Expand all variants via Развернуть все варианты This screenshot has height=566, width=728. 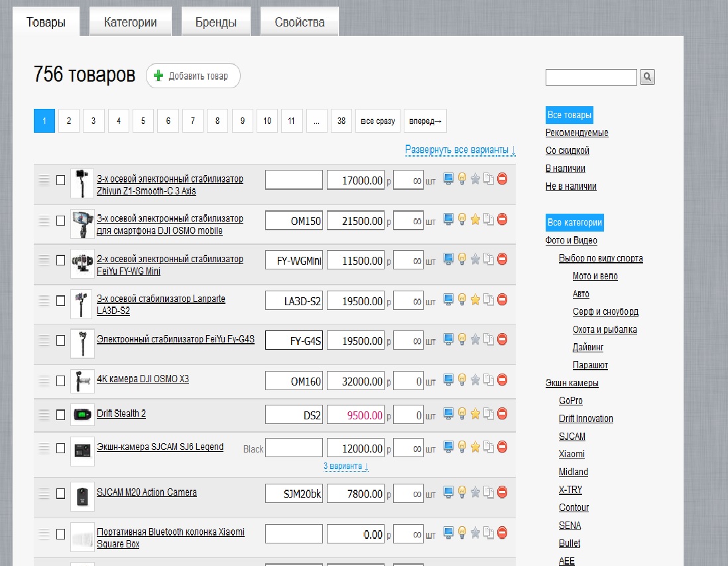pos(460,150)
